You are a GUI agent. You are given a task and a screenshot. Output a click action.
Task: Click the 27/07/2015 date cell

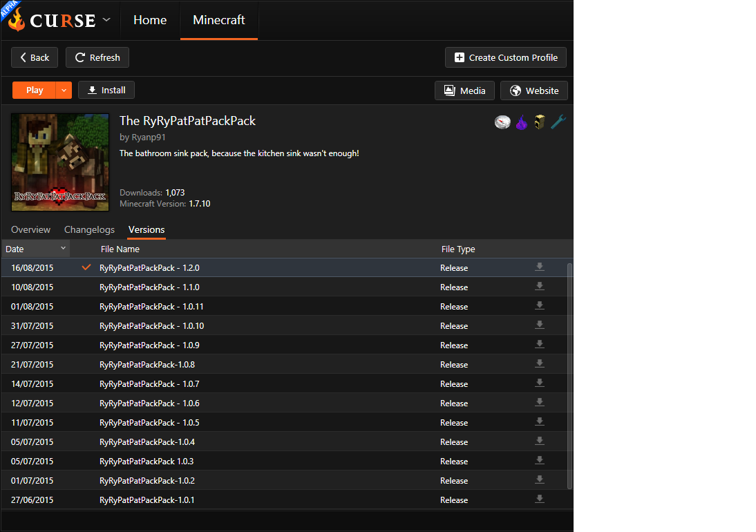point(32,345)
